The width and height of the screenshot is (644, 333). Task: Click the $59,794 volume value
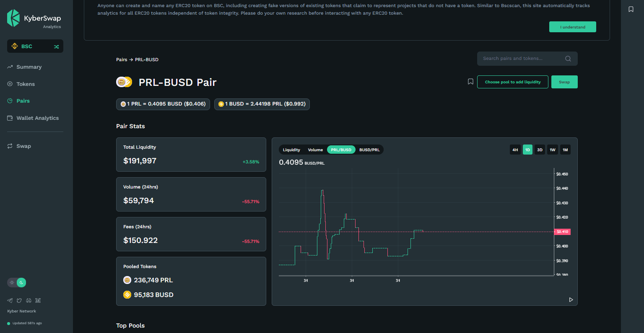pyautogui.click(x=138, y=201)
